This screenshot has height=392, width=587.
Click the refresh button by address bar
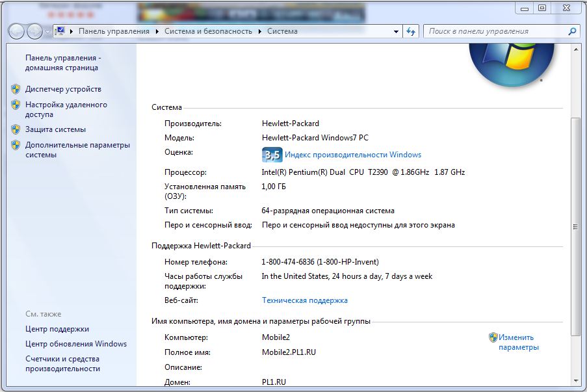411,31
